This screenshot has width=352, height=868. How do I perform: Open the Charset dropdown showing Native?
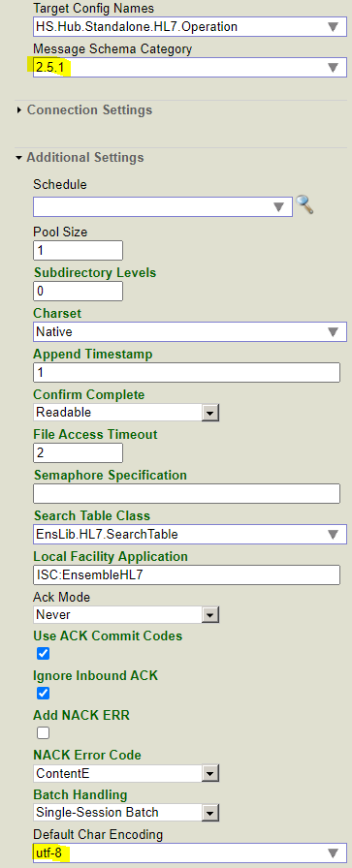190,332
